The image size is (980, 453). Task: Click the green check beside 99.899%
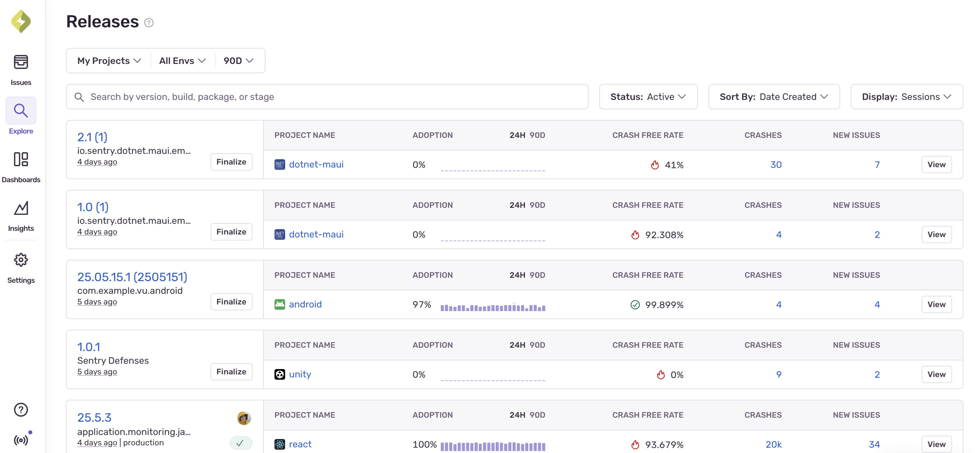coord(634,304)
